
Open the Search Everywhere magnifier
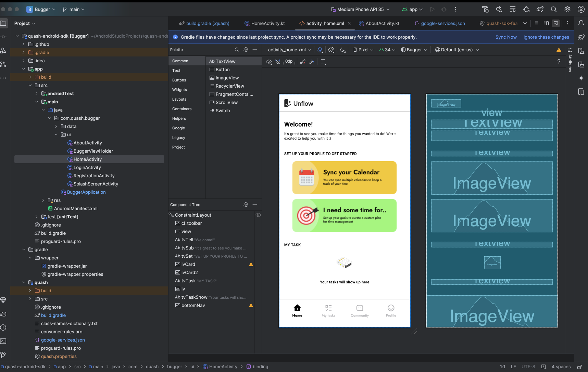click(x=554, y=9)
